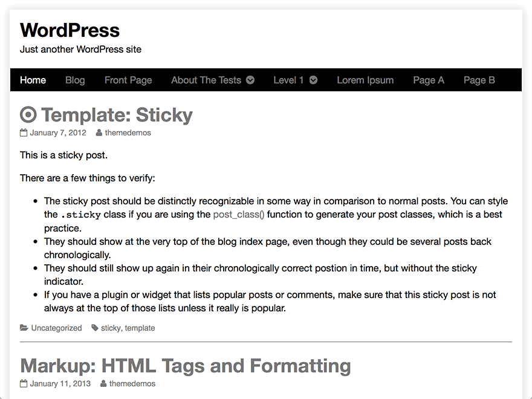Open Front Page in navigation bar
532x399 pixels.
pyautogui.click(x=128, y=80)
